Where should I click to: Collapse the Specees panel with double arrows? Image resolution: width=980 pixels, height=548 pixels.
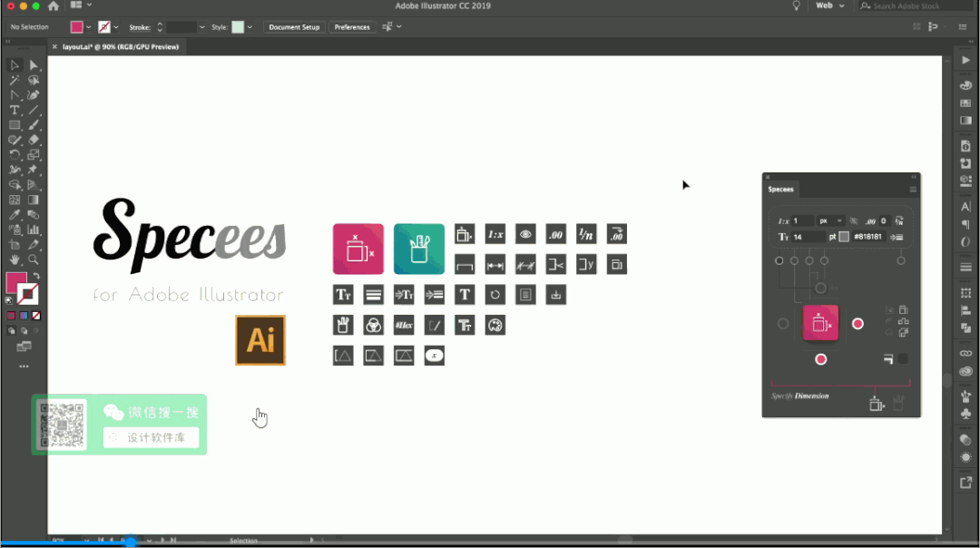pyautogui.click(x=914, y=177)
